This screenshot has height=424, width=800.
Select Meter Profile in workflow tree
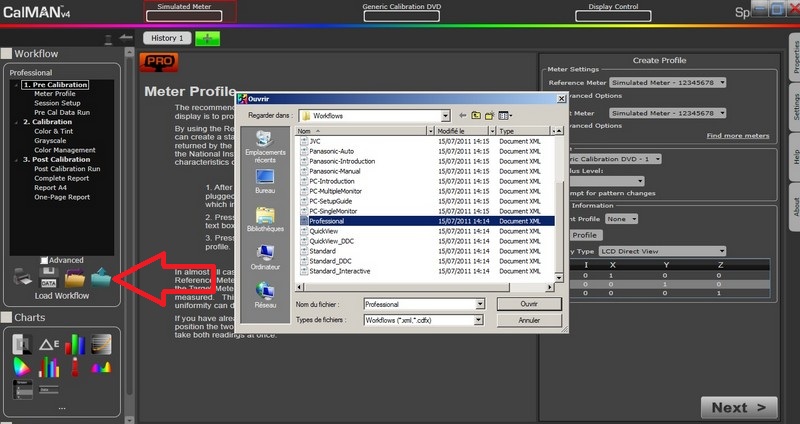(55, 94)
